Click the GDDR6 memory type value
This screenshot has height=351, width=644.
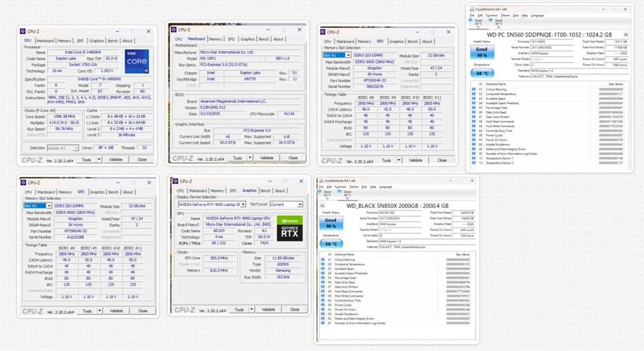[x=282, y=264]
